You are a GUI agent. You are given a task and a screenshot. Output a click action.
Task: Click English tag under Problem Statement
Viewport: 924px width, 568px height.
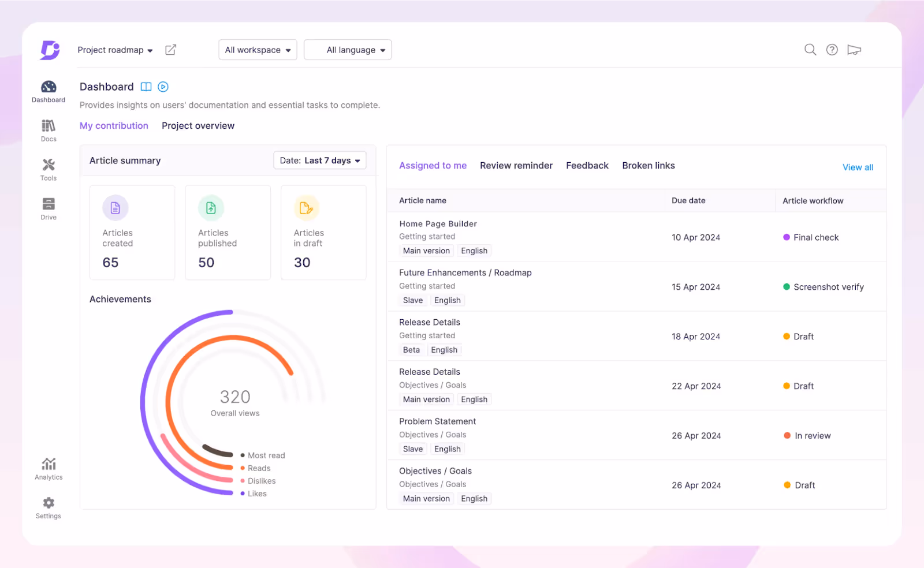pos(448,449)
